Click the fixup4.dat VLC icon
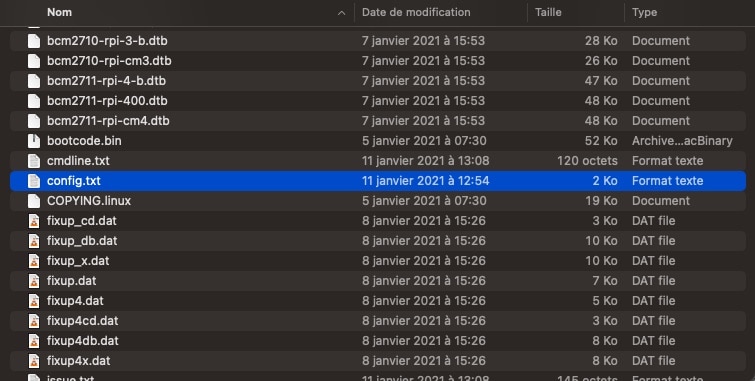The height and width of the screenshot is (381, 755). coord(34,301)
